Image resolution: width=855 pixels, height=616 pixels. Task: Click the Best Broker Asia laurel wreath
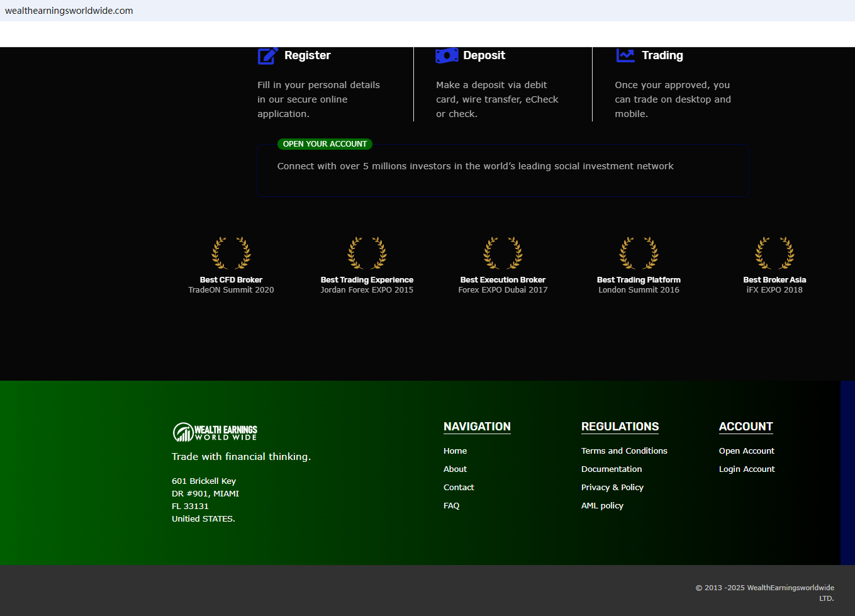[x=774, y=253]
